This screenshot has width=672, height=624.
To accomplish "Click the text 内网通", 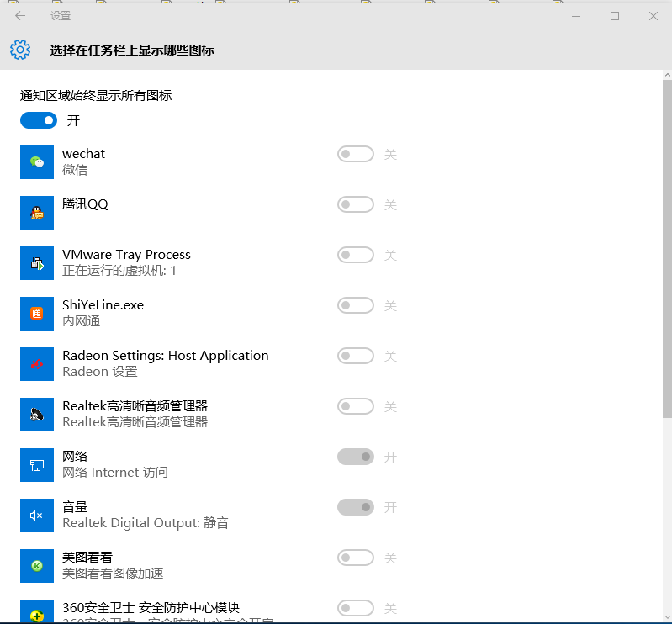I will 81,321.
